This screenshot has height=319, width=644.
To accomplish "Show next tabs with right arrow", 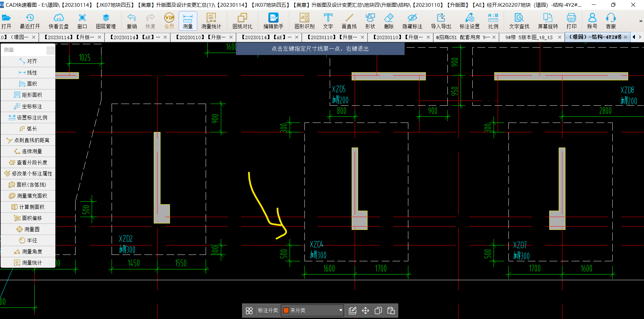I will [640, 37].
